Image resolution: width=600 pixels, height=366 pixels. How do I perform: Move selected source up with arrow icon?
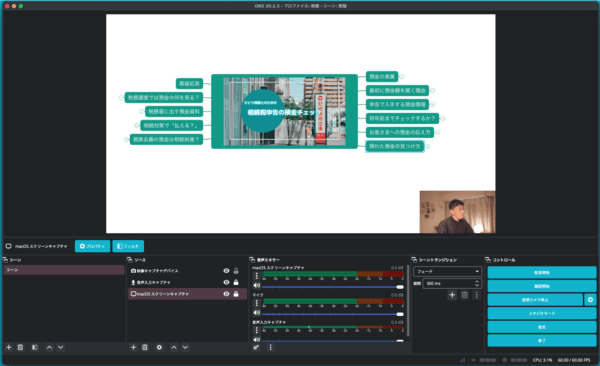coord(174,347)
